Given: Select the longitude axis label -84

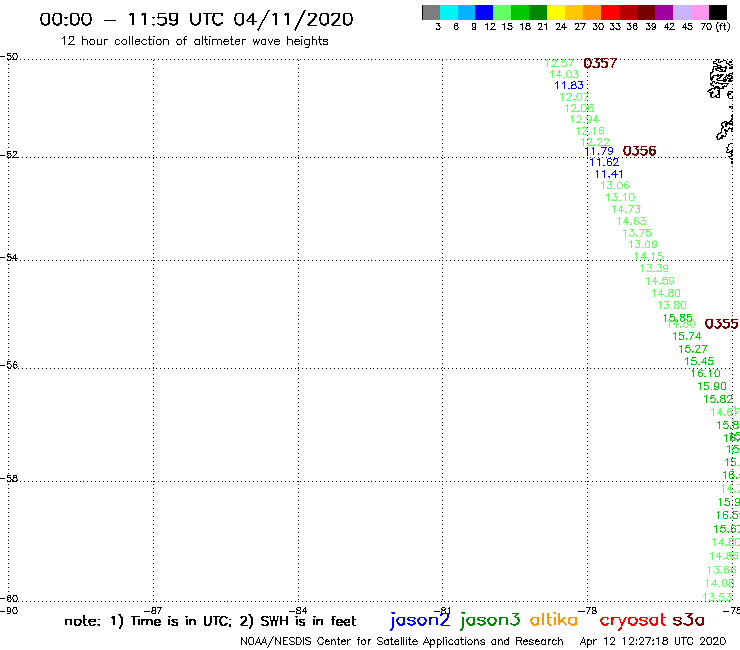Looking at the screenshot, I should point(298,610).
